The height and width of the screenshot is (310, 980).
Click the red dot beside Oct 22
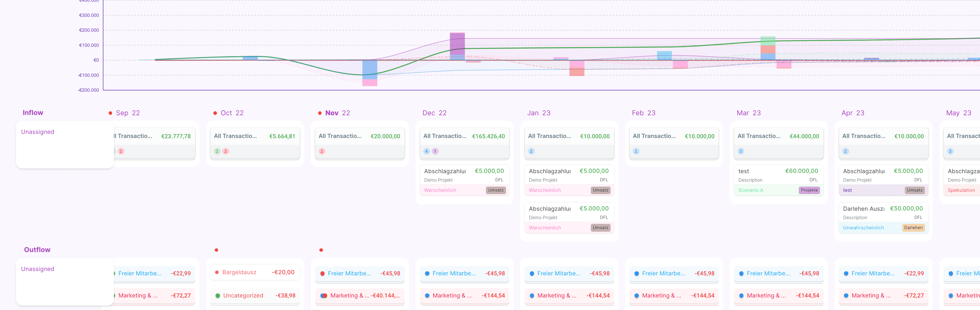pos(215,113)
